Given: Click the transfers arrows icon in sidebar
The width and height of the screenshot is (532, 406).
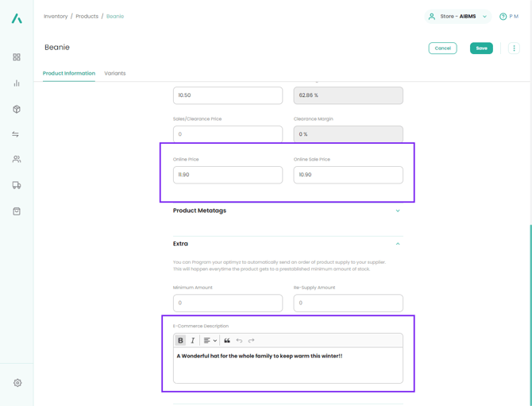Looking at the screenshot, I should (17, 134).
